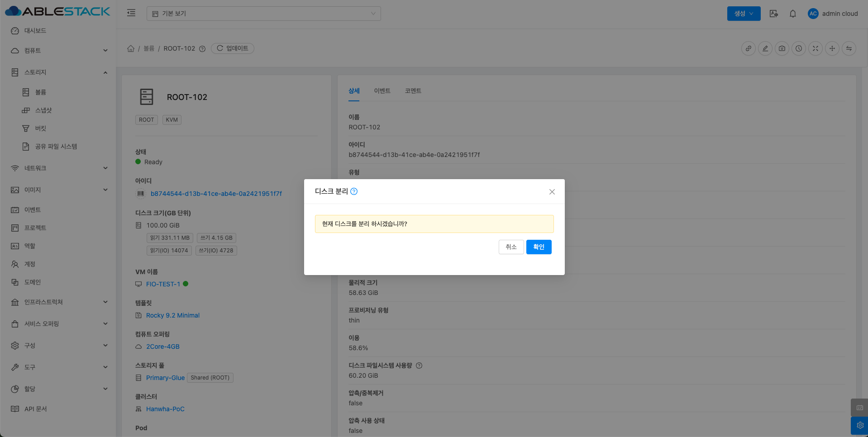Expand the 컴퓨트 sidebar menu
This screenshot has height=437, width=868.
(58, 51)
